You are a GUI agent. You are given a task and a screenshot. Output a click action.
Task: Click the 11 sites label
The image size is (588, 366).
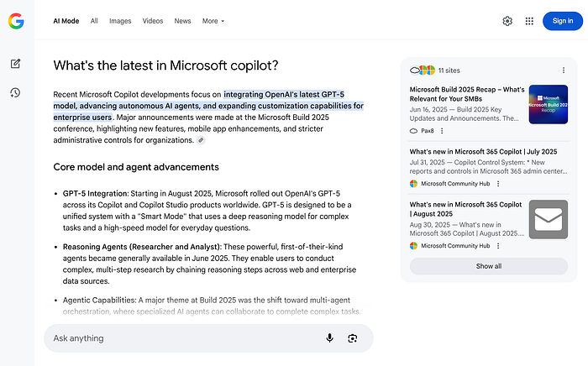tap(449, 71)
